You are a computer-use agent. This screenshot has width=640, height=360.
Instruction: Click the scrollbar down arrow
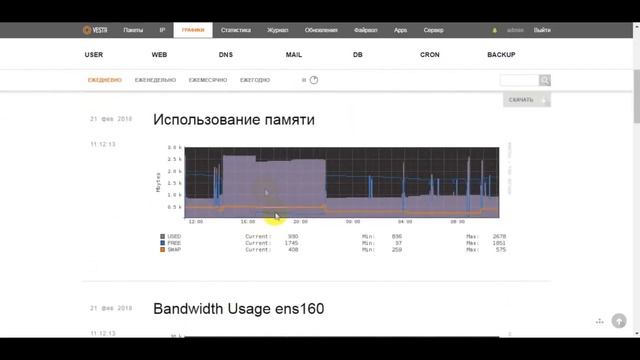[636, 334]
